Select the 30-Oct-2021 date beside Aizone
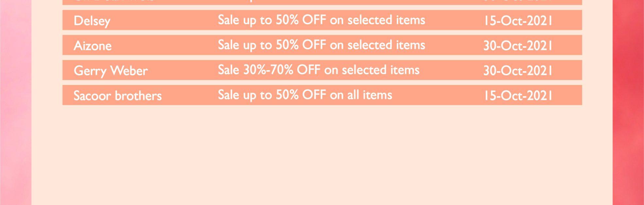The image size is (644, 205). point(518,45)
